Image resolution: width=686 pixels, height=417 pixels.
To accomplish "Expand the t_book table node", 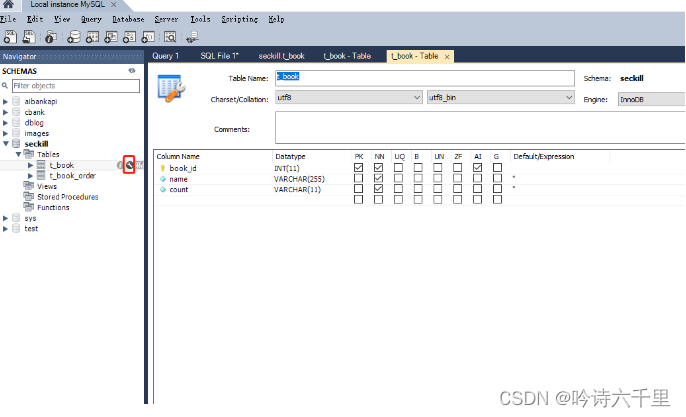I will 30,165.
